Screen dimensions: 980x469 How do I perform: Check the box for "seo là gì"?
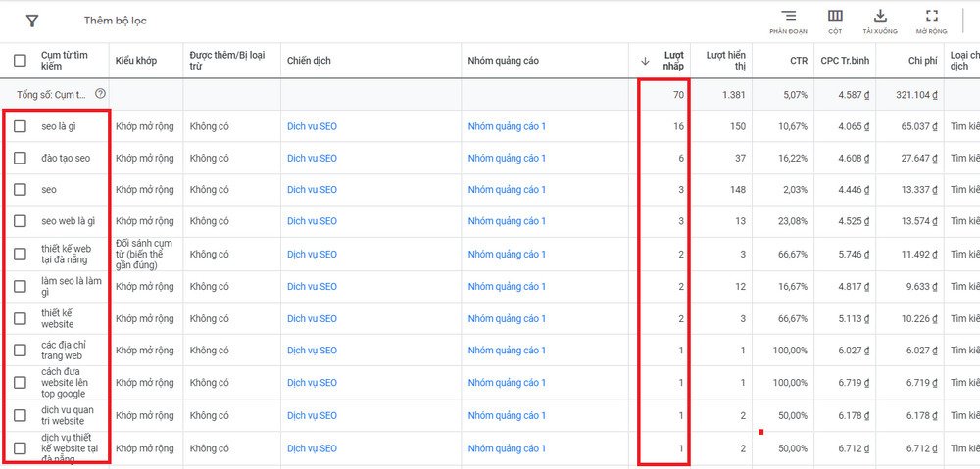click(x=21, y=126)
